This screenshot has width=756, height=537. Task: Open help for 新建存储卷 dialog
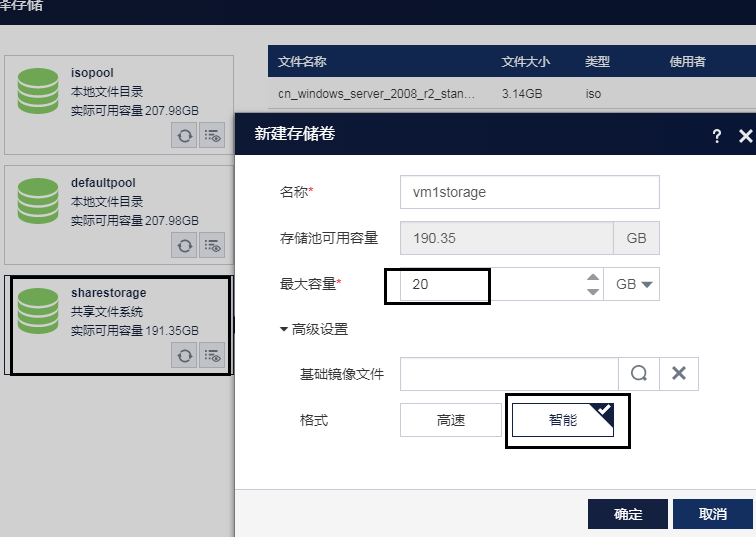pos(717,136)
